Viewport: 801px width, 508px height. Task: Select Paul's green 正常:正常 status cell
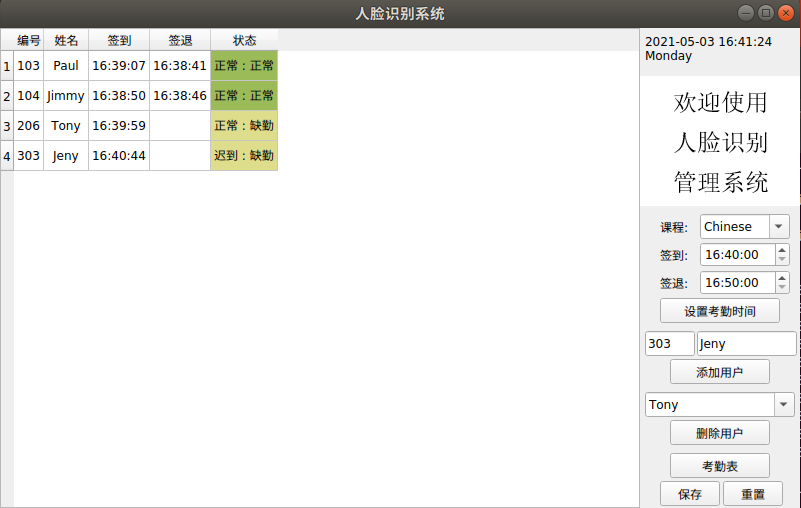tap(244, 66)
